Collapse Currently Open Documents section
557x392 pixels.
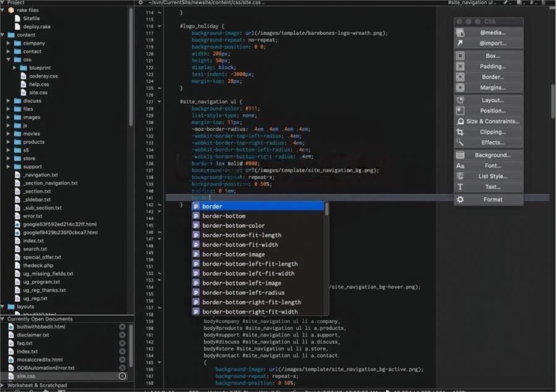(3, 319)
